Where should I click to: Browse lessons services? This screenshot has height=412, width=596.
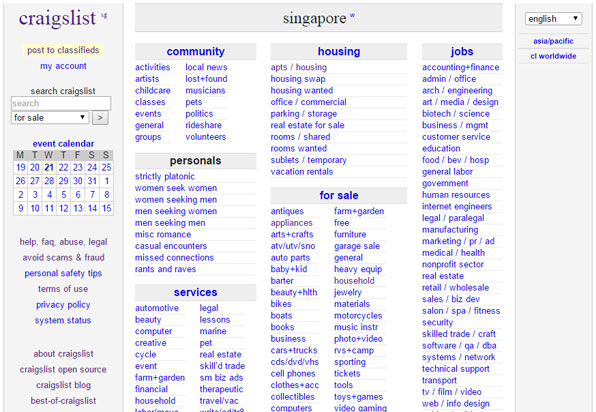215,320
